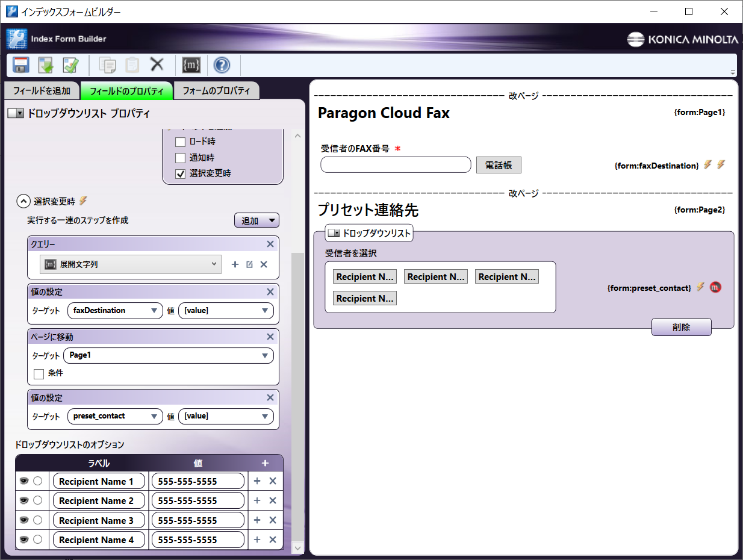
Task: Open the value dropdown beside faxDestination
Action: (x=226, y=311)
